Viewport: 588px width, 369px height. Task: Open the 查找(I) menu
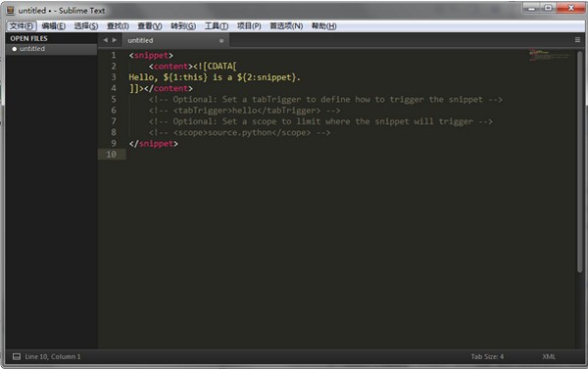tap(118, 25)
